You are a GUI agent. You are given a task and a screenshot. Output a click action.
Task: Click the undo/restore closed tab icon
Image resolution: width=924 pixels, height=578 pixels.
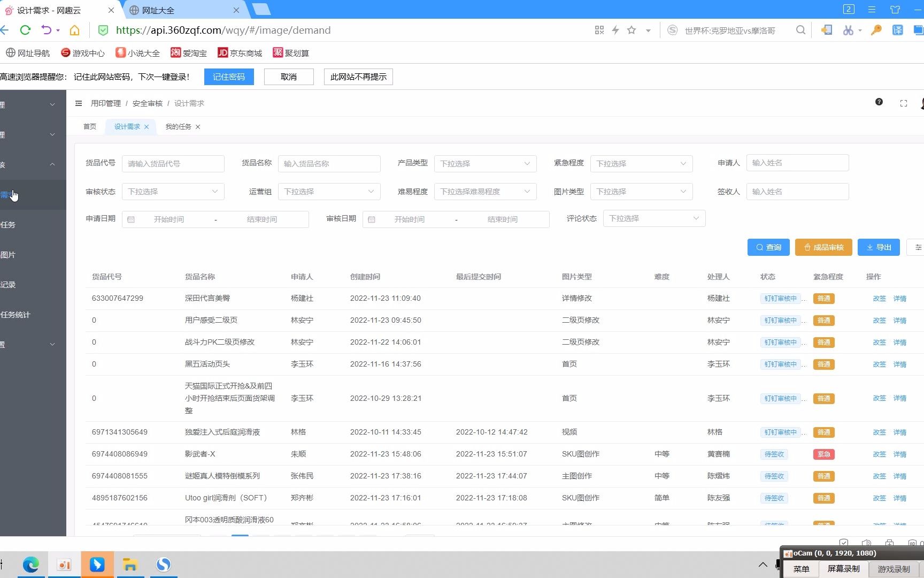coord(47,30)
